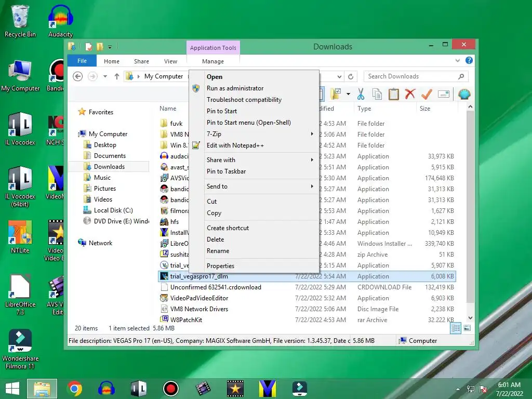Choose Properties in context menu
Viewport: 532px width, 399px height.
254,266
